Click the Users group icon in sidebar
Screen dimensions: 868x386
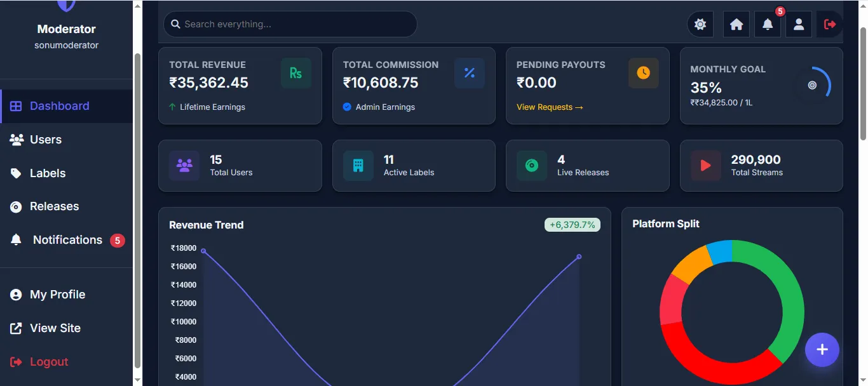click(x=17, y=140)
